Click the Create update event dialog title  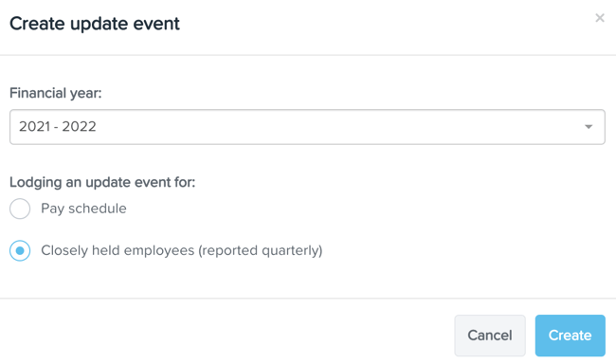(94, 24)
